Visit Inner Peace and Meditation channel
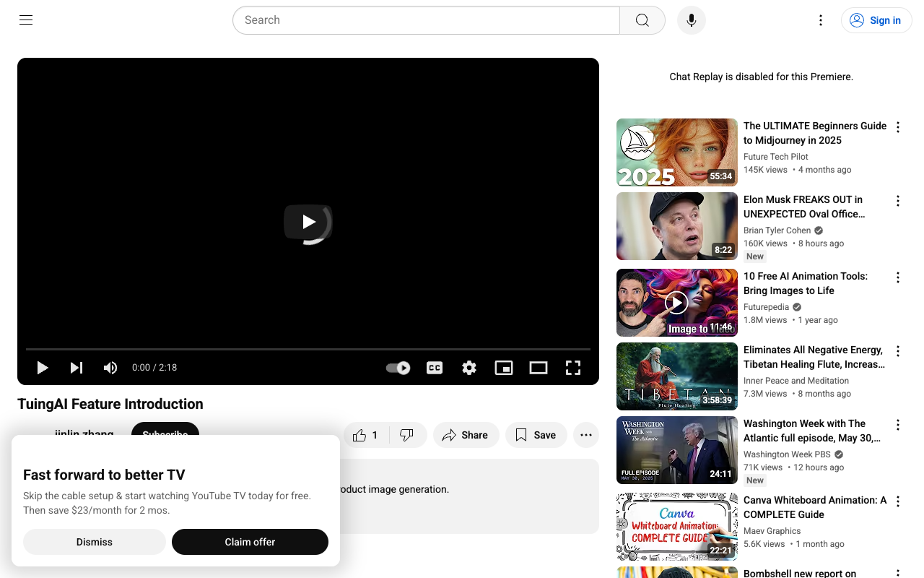The width and height of the screenshot is (924, 578). point(796,381)
